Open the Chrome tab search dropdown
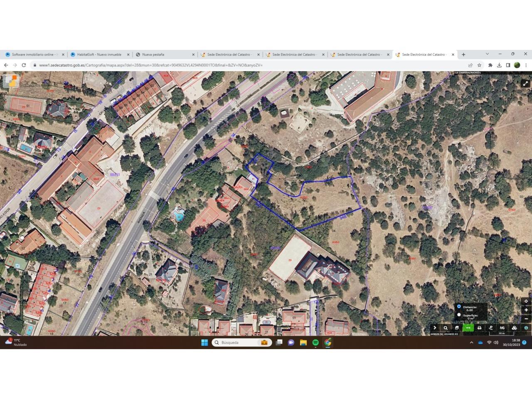The height and width of the screenshot is (399, 532). click(x=487, y=54)
